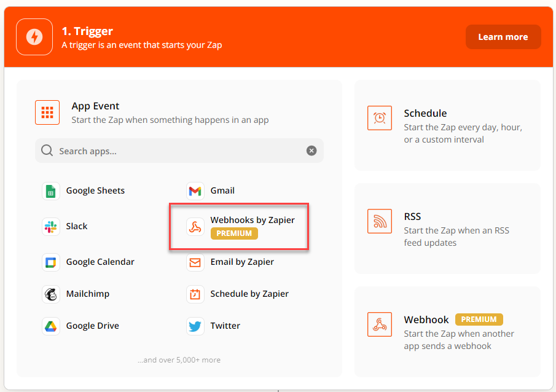Click into the Search apps field
This screenshot has width=556, height=392.
(x=179, y=151)
